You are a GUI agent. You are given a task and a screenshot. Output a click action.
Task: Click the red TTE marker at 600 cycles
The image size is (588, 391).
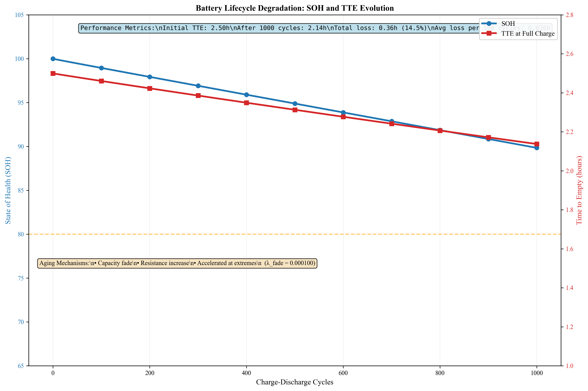tap(343, 117)
